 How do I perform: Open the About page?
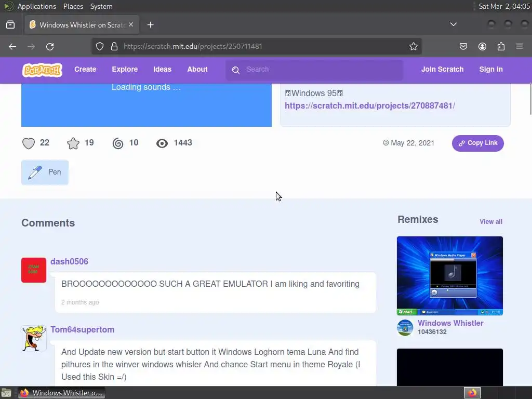point(197,69)
